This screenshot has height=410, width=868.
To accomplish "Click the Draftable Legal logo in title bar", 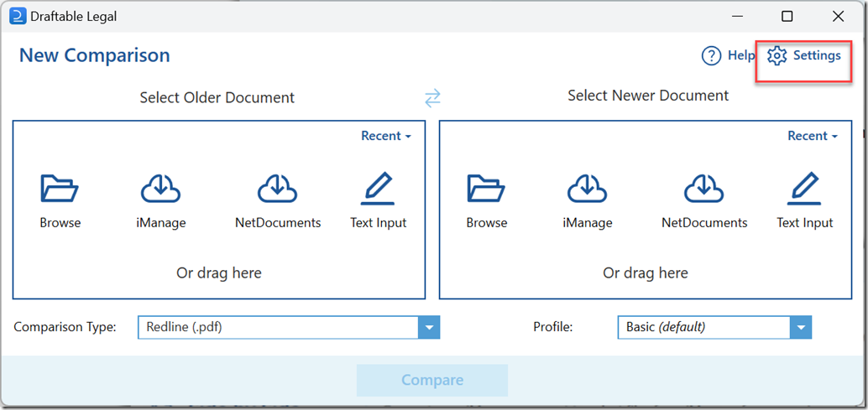I will tap(18, 17).
